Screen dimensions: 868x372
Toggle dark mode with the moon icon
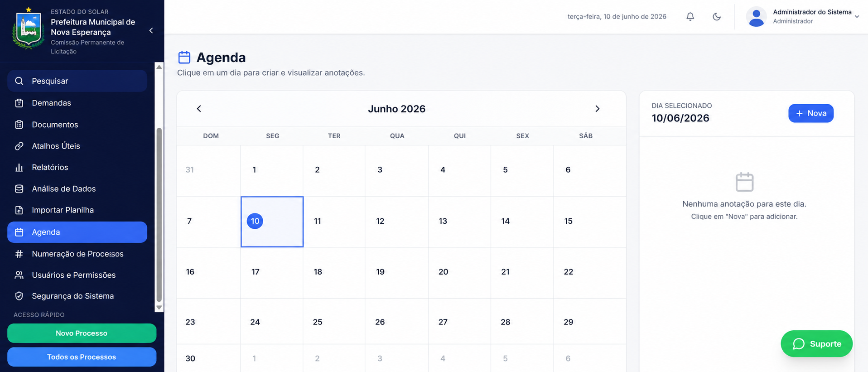click(x=717, y=17)
